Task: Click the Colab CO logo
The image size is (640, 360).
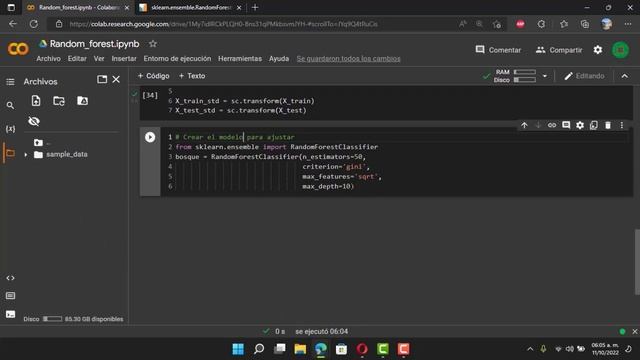Action: click(18, 49)
